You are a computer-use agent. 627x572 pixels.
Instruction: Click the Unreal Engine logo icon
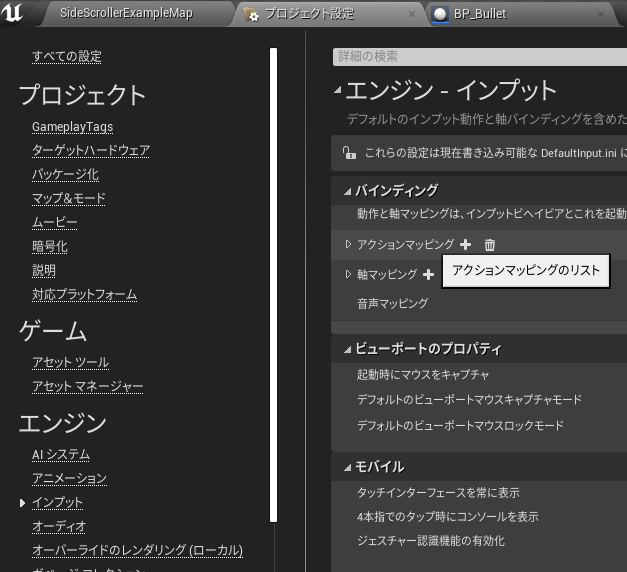point(11,12)
